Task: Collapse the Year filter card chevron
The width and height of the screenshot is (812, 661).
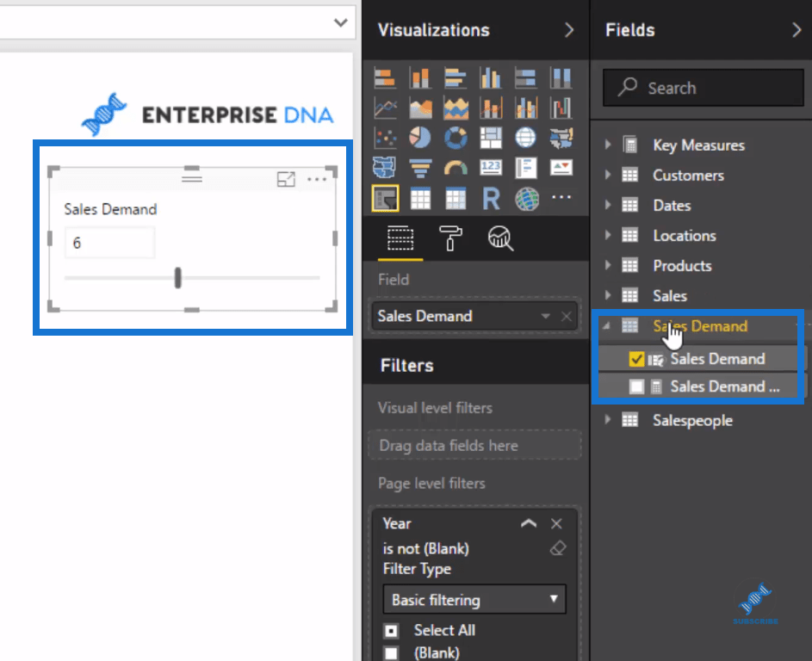Action: click(x=529, y=523)
